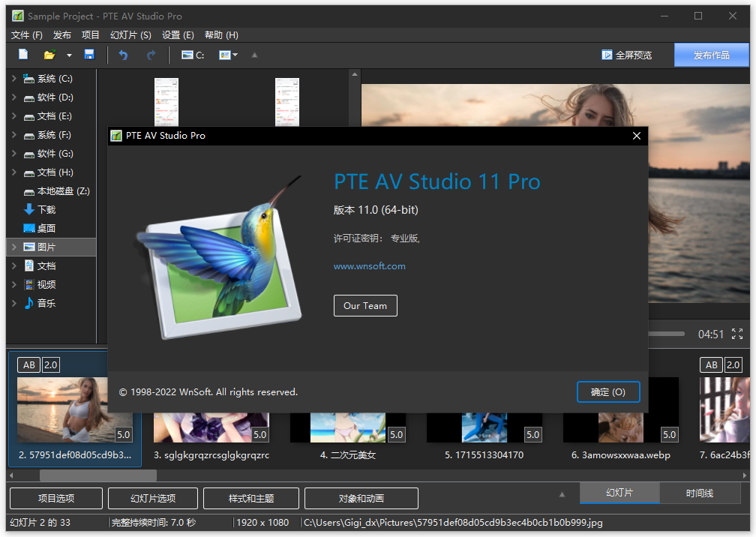Select slide 4 二次元美女 thumbnail
This screenshot has height=537, width=756.
(348, 427)
